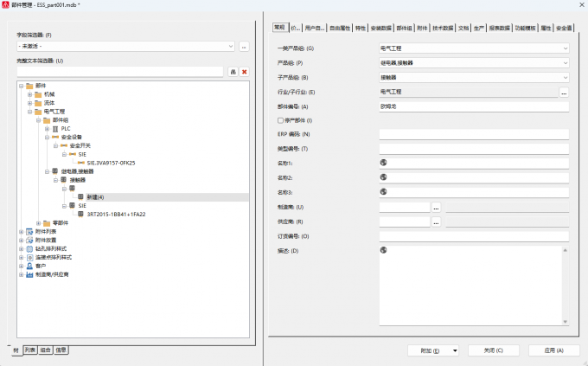Click scroll-down arrow of 描述 box
This screenshot has width=588, height=366.
566,322
